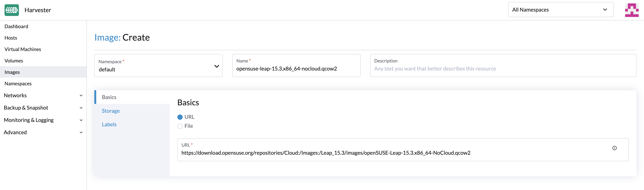Go to the Namespaces page

click(x=18, y=83)
